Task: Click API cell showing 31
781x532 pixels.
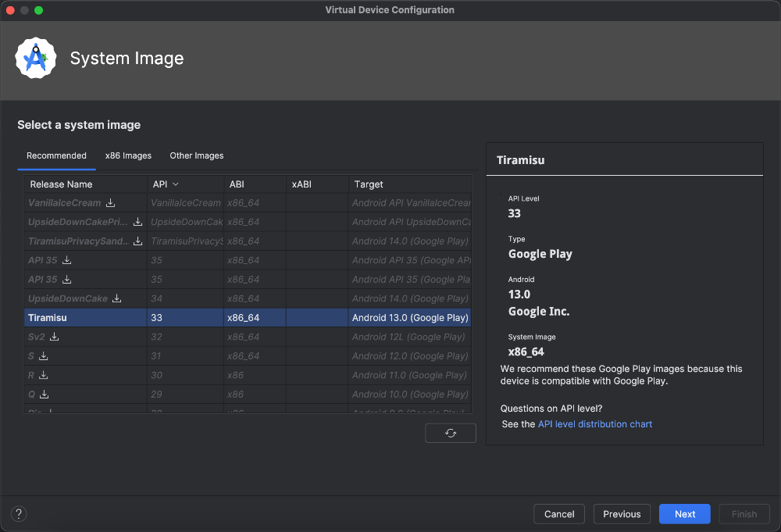Action: tap(185, 355)
